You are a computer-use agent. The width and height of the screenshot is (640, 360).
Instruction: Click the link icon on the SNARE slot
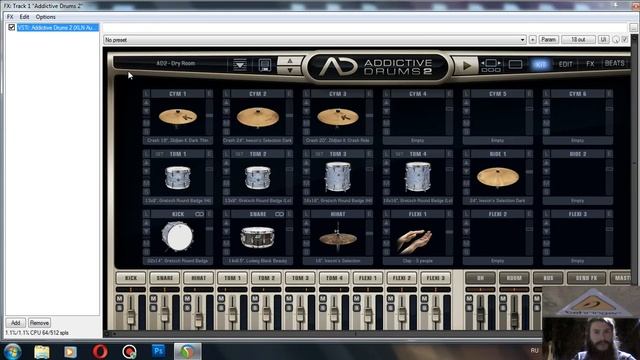279,214
